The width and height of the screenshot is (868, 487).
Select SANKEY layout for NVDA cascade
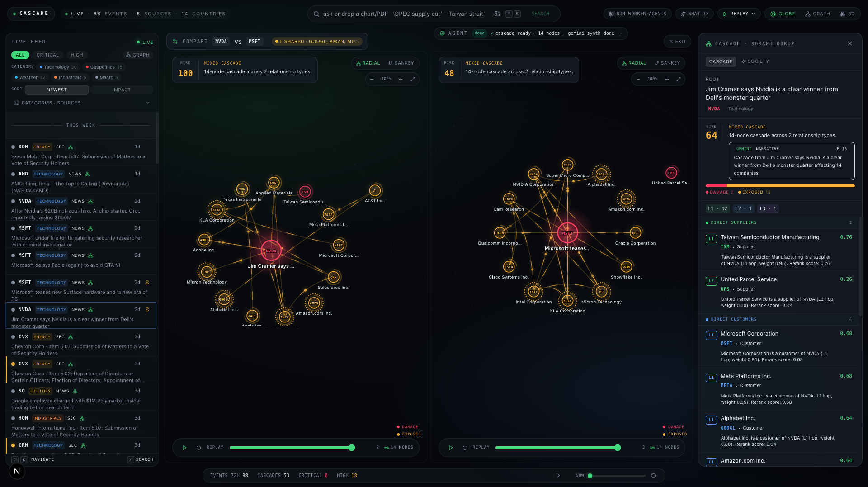401,63
